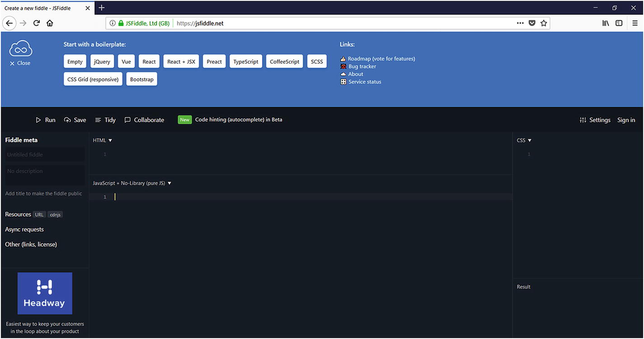Click the No description field
The image size is (644, 339).
point(45,174)
